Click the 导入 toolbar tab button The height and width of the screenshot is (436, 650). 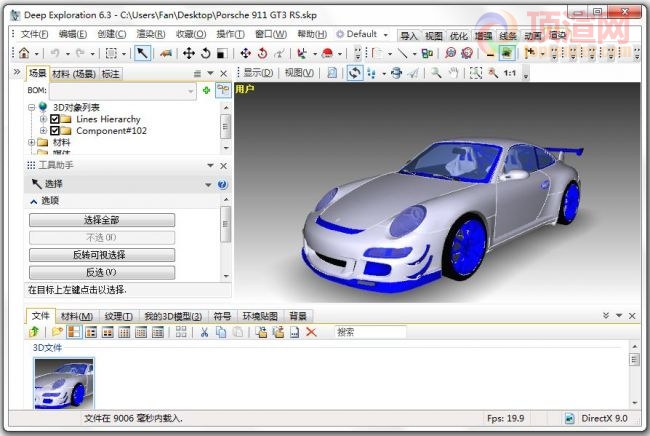[409, 36]
